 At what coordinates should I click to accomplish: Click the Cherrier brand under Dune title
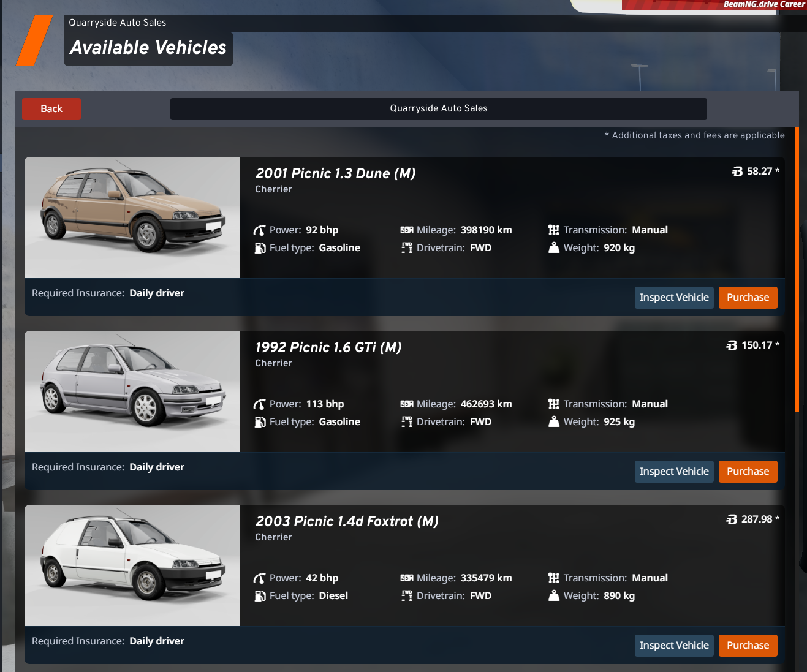[274, 189]
